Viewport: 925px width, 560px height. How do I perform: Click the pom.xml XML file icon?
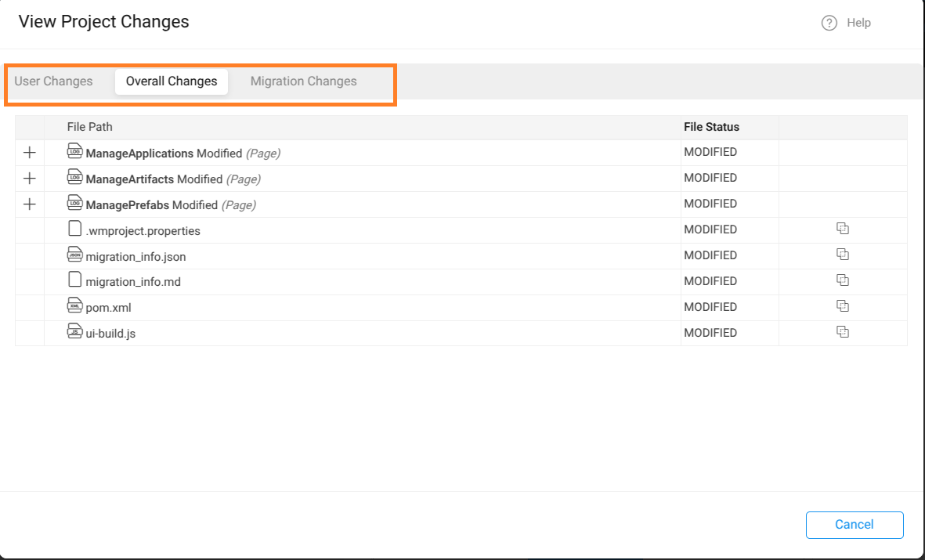pos(75,306)
